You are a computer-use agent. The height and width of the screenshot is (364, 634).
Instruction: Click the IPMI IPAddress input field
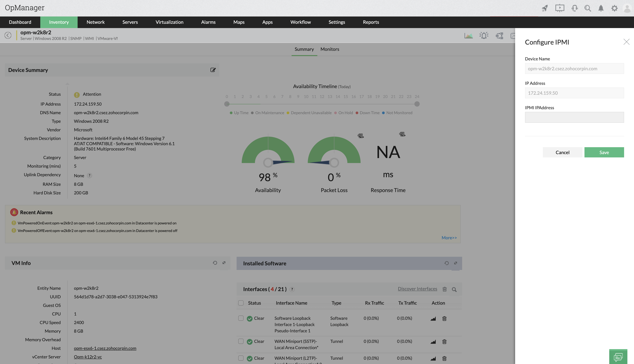point(574,117)
